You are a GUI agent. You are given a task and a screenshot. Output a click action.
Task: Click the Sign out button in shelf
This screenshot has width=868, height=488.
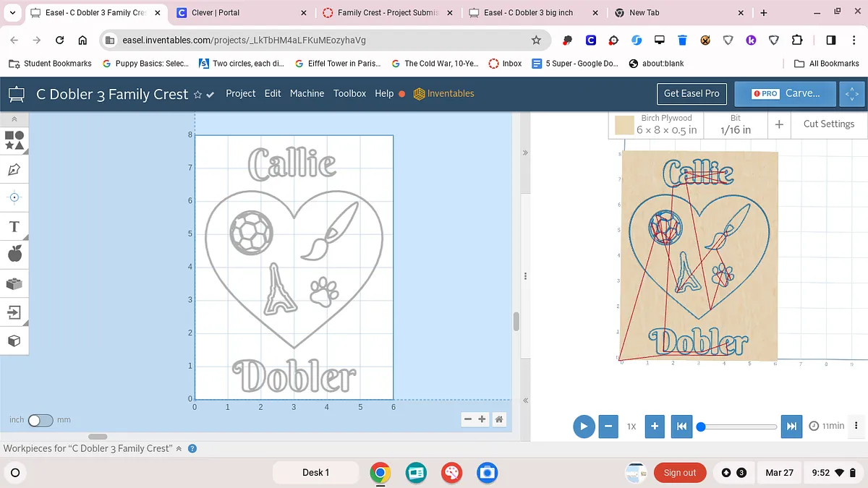(x=679, y=473)
